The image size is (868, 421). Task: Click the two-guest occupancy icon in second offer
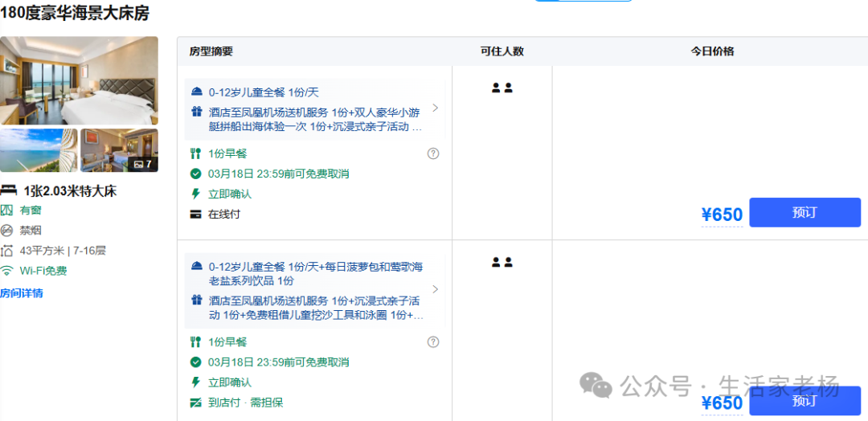coord(502,262)
